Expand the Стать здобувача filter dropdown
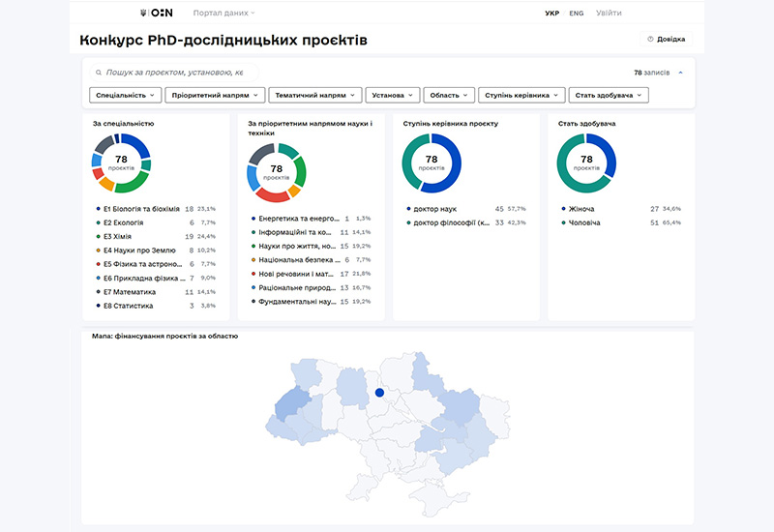 [609, 95]
